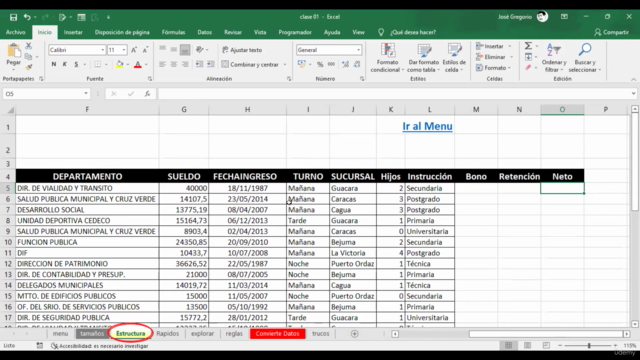The image size is (640, 360).
Task: Open Ordenar y filtrar menu
Action: coord(554,58)
